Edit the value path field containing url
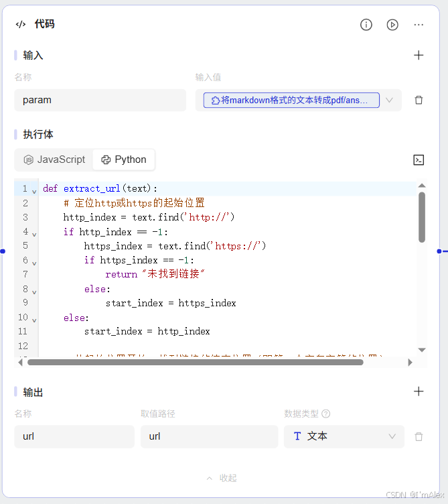 click(209, 436)
